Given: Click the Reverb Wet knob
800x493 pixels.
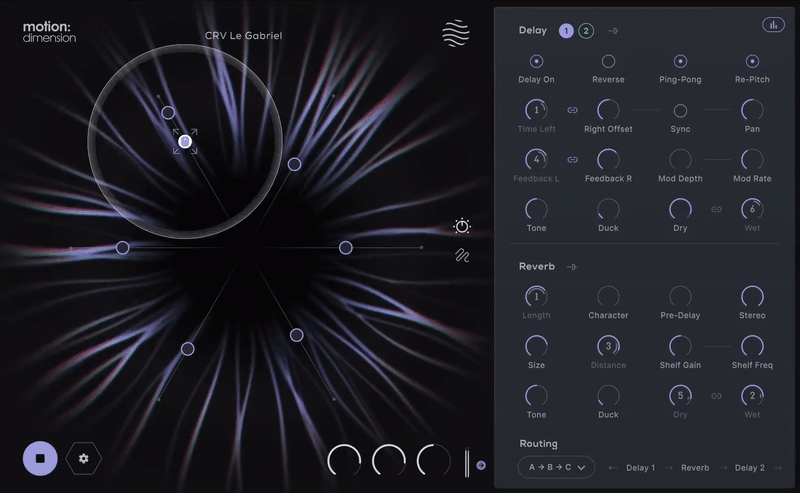Looking at the screenshot, I should pos(752,396).
